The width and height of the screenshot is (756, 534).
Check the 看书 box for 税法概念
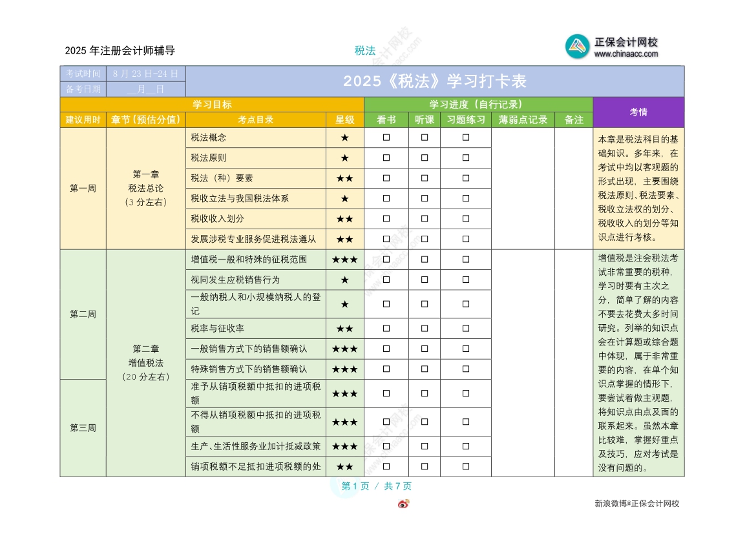[x=386, y=138]
